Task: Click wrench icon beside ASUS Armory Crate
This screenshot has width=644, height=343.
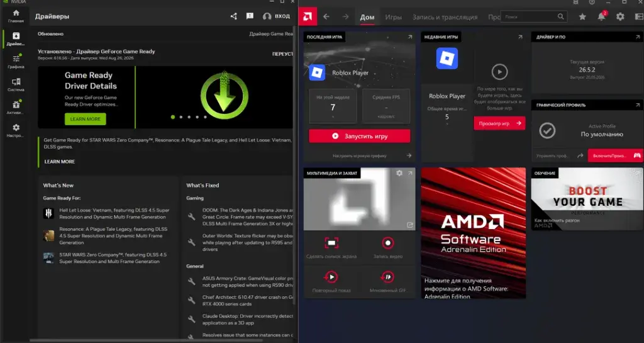Action: 191,281
